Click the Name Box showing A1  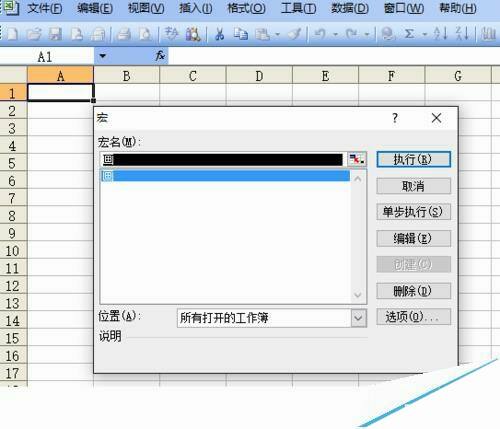click(47, 56)
